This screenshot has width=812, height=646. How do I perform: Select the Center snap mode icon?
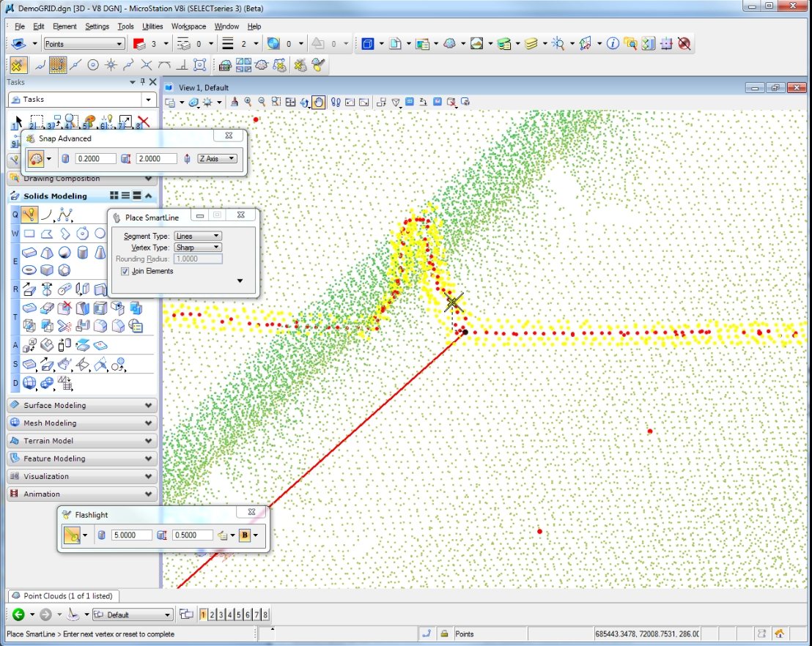(93, 64)
